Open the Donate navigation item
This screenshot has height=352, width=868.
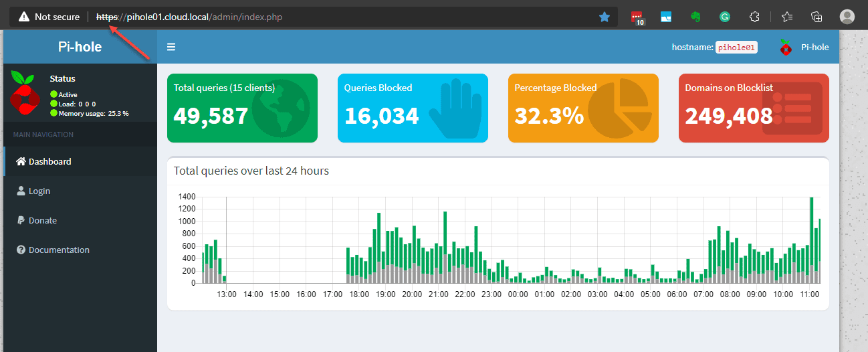(x=80, y=220)
